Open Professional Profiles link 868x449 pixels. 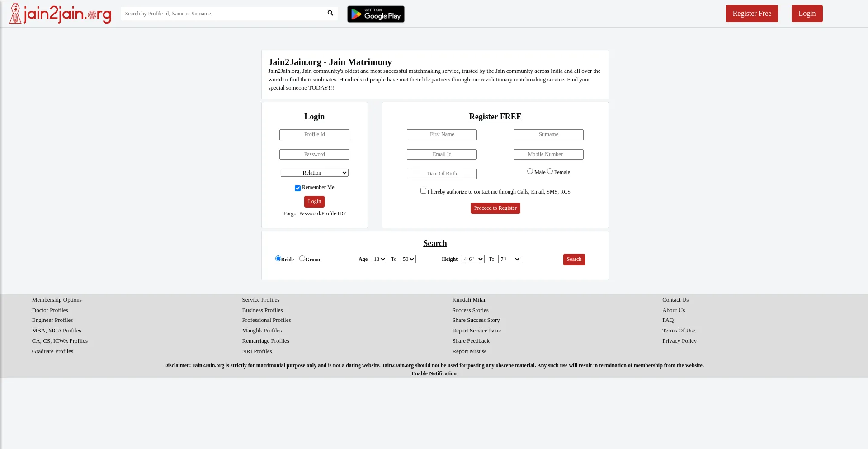(266, 320)
